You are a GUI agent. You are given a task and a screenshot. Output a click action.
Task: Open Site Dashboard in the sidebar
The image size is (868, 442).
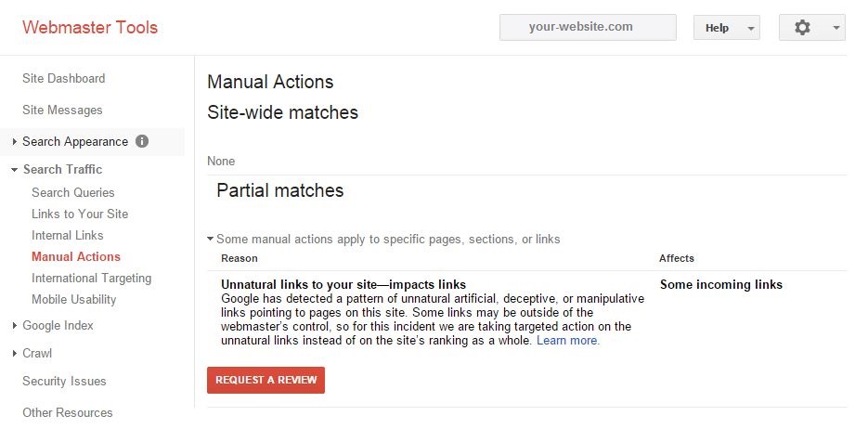point(64,79)
